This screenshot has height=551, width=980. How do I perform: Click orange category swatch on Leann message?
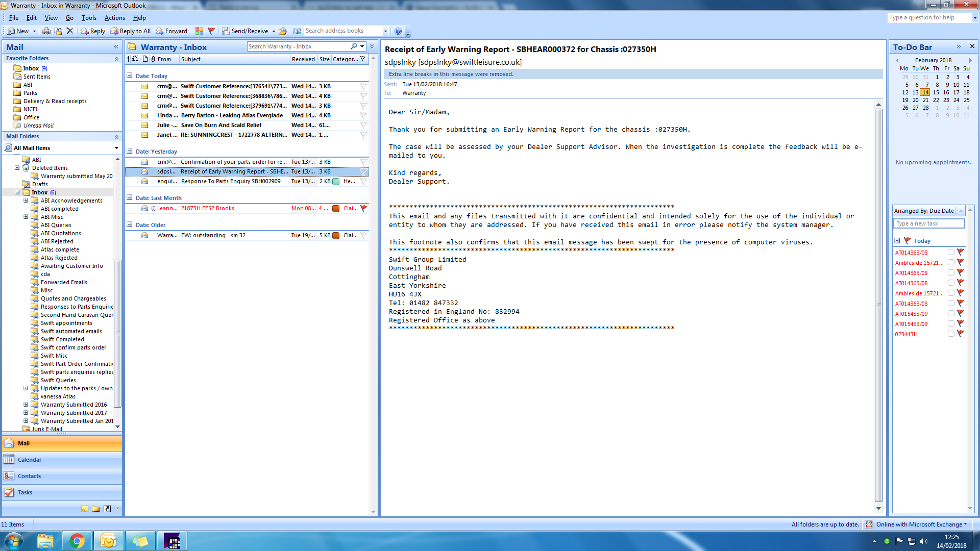pos(336,208)
